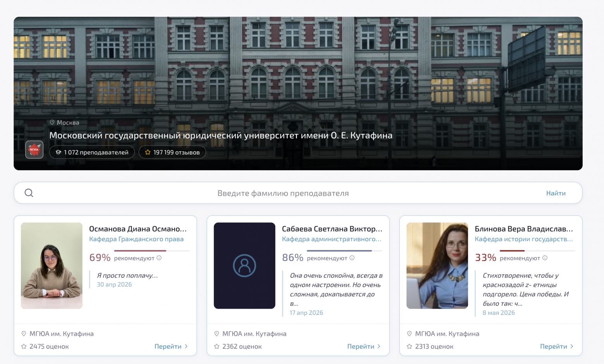Click the star icon in reviews badge
Screen dimensions: 604x364
(148, 152)
